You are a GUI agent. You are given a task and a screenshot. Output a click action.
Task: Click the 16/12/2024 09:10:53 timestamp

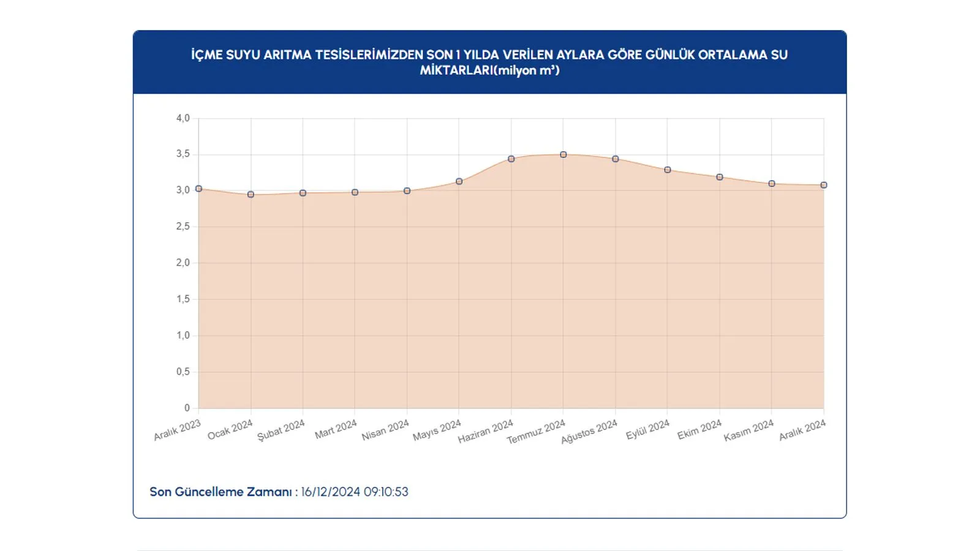click(x=355, y=492)
